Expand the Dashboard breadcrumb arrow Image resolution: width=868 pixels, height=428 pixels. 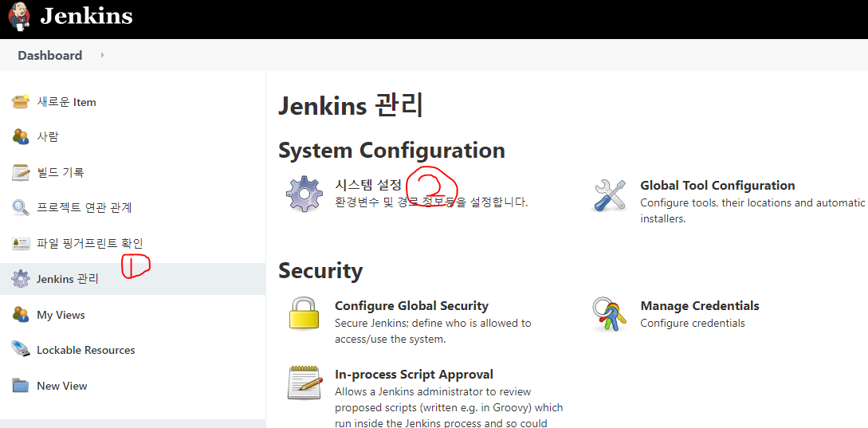102,55
